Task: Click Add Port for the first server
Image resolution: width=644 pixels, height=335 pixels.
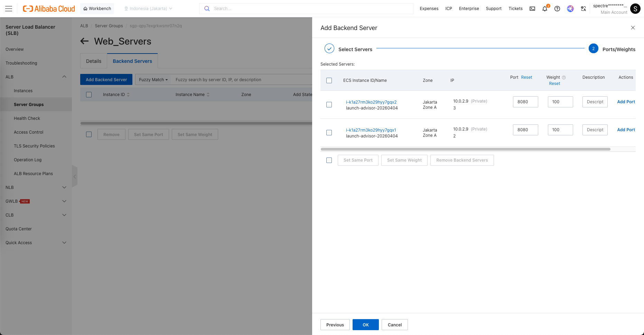Action: [x=626, y=102]
